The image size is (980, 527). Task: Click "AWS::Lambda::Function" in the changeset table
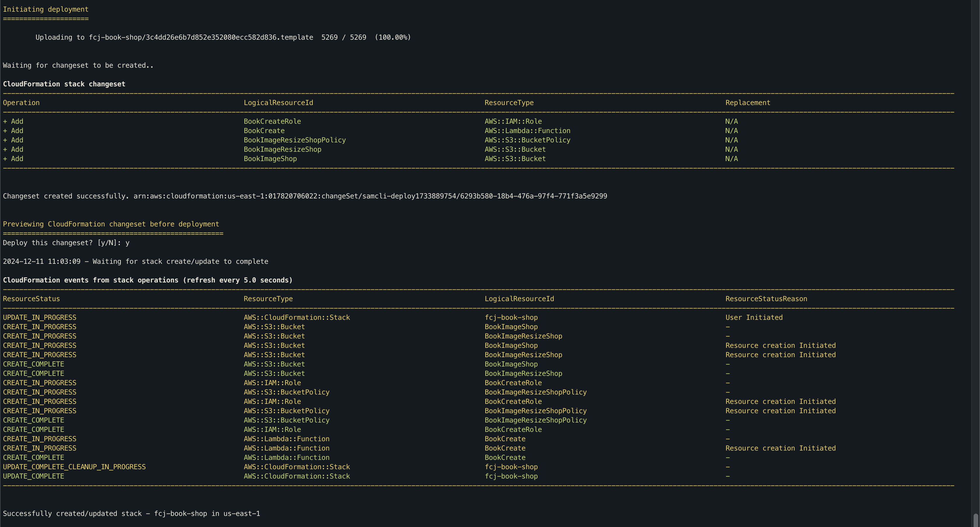(x=527, y=130)
